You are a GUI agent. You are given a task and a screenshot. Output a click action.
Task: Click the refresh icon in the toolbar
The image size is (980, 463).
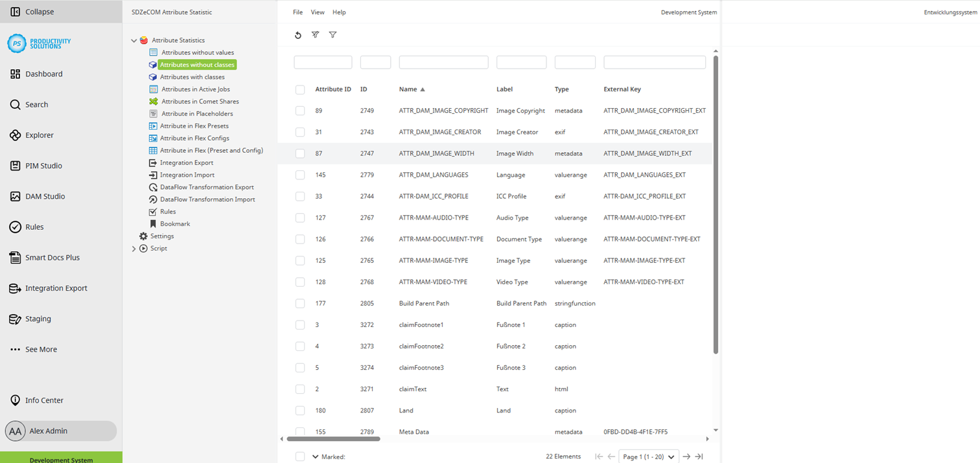(x=298, y=35)
